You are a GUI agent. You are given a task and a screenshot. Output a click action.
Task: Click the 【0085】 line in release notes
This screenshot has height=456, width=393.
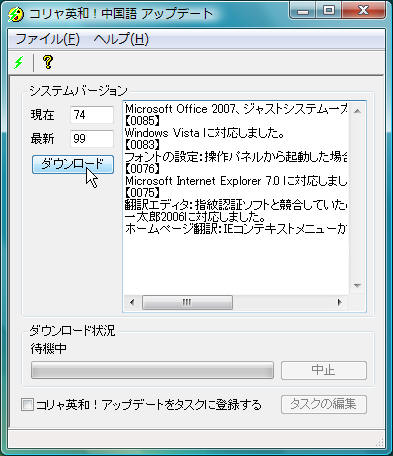coord(142,121)
